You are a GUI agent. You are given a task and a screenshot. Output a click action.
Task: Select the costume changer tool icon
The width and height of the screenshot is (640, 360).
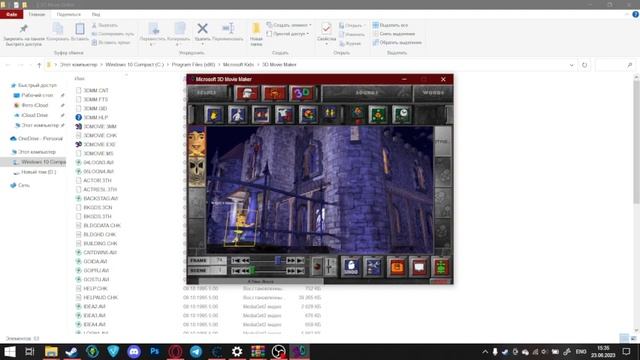click(x=284, y=115)
